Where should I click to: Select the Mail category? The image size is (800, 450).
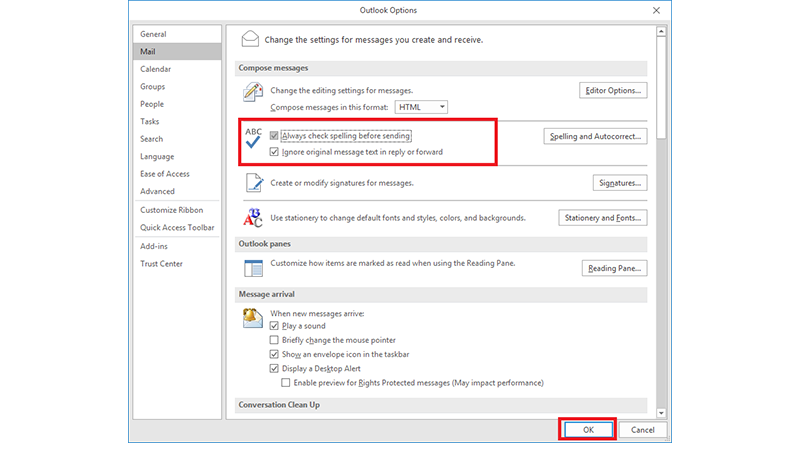[x=177, y=52]
